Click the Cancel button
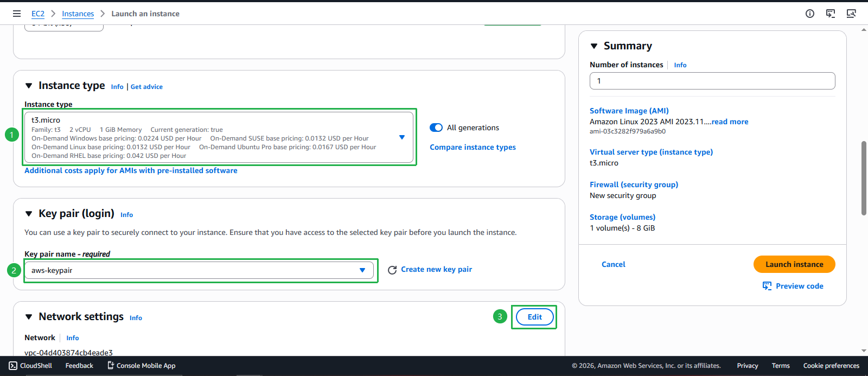Image resolution: width=868 pixels, height=376 pixels. 614,264
